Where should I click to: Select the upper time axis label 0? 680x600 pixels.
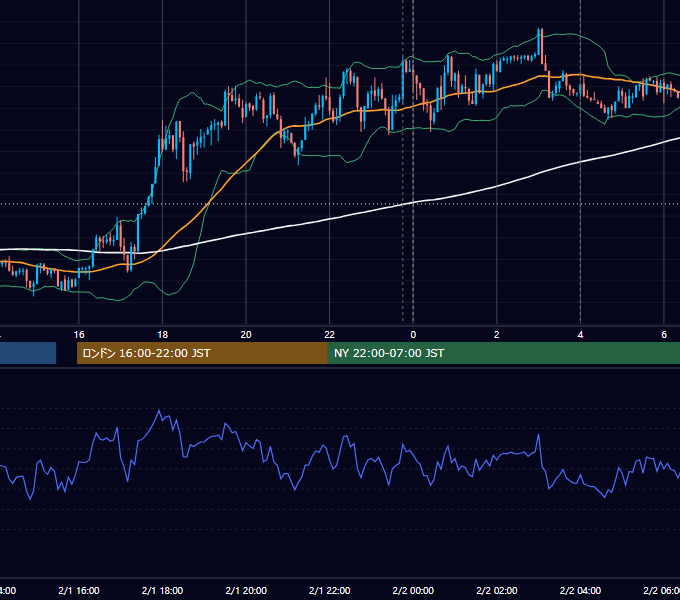413,335
